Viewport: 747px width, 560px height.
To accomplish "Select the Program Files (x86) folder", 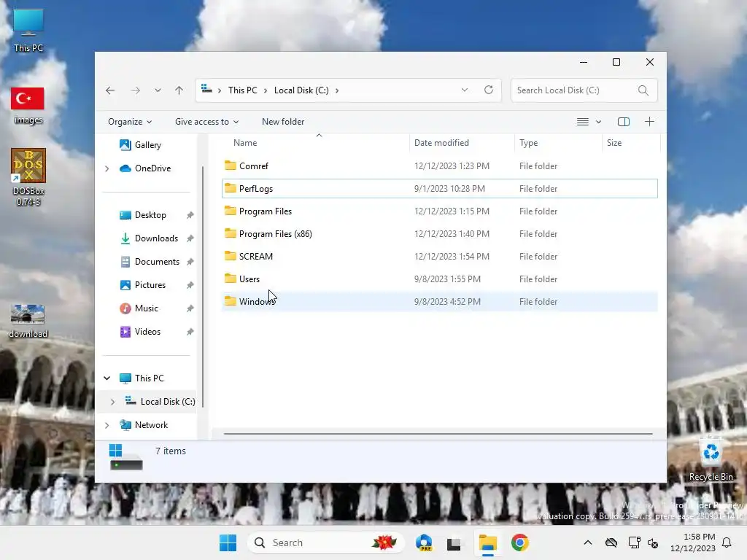I will (x=439, y=234).
